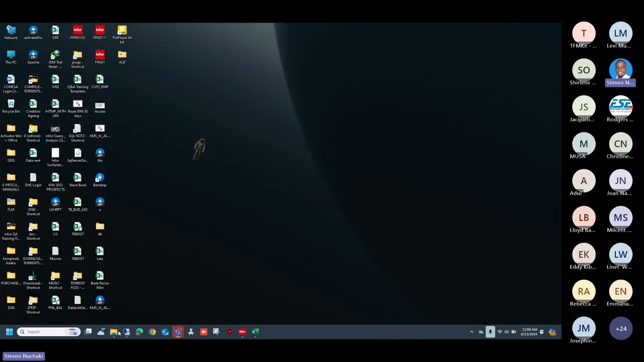
Task: Select Christine participant avatar CN
Action: tap(620, 144)
